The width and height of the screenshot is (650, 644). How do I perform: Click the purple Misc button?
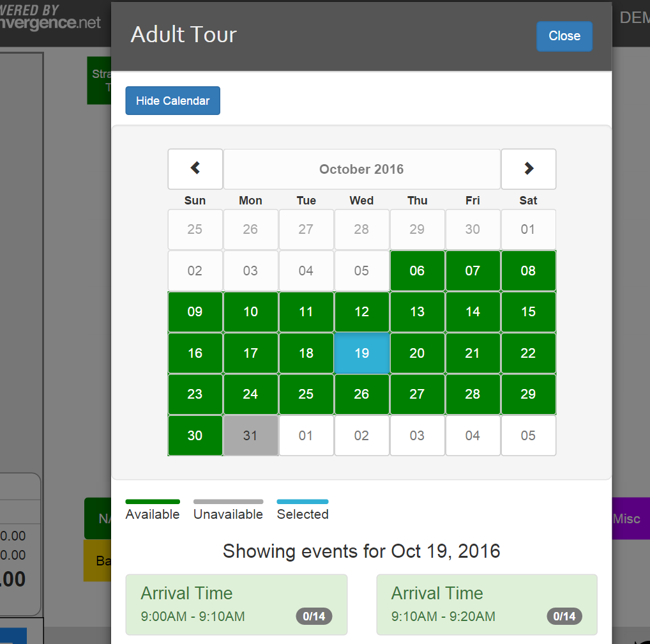(x=629, y=519)
